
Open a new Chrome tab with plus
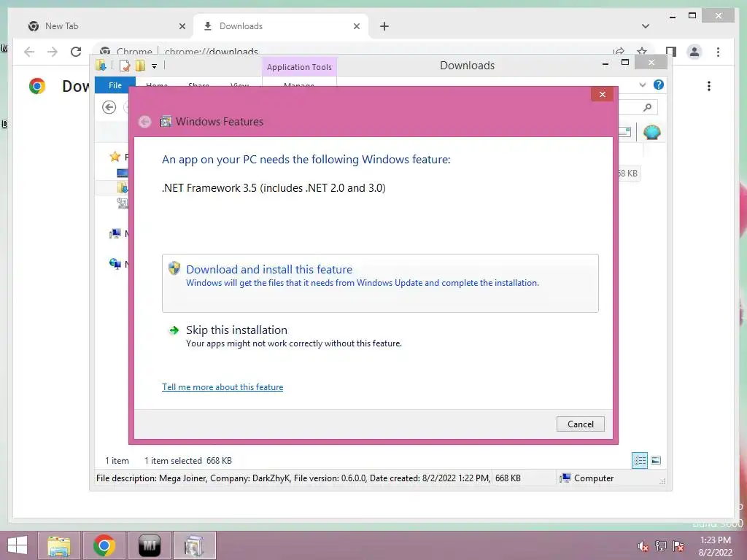coord(384,27)
